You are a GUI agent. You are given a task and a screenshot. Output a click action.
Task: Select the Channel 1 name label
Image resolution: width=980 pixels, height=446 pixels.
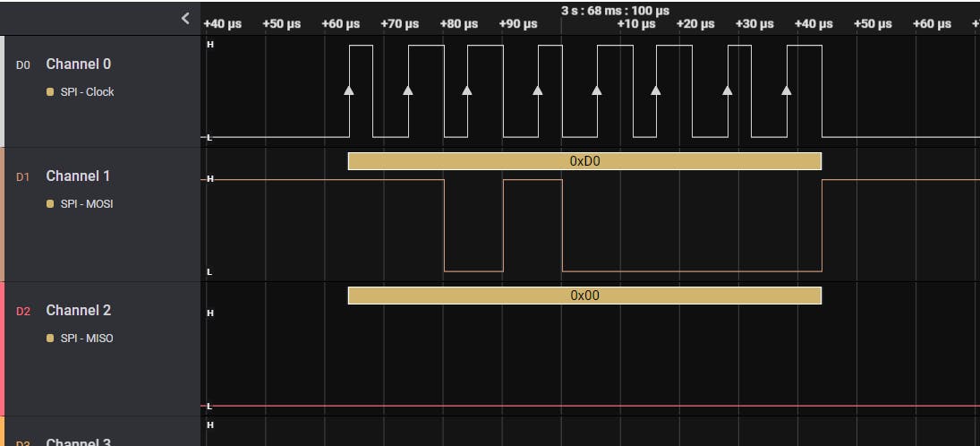(79, 176)
